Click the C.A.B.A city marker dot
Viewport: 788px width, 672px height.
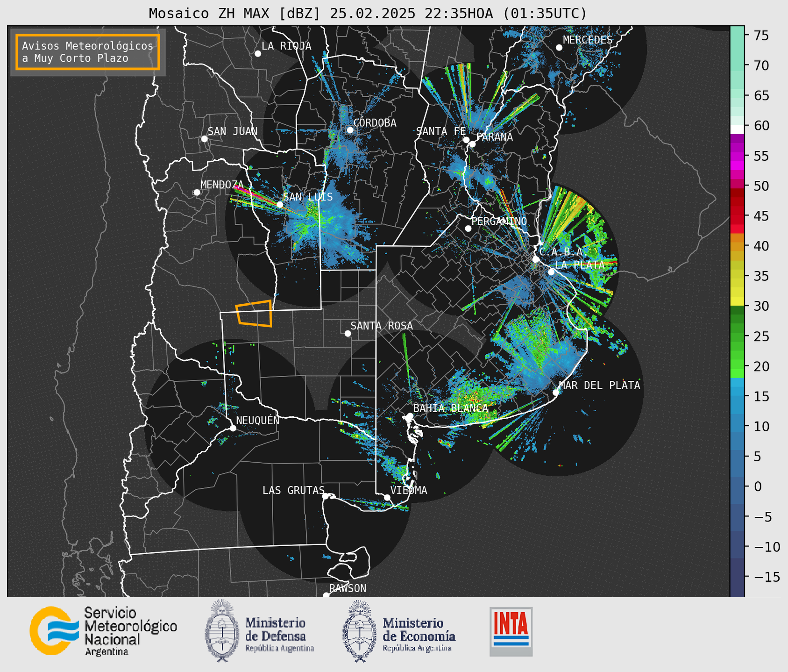coord(536,259)
